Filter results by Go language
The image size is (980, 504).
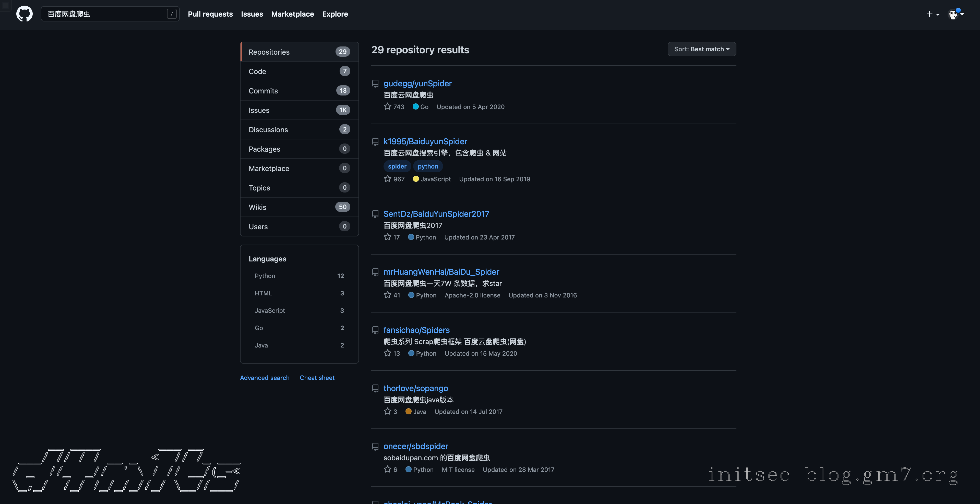259,328
